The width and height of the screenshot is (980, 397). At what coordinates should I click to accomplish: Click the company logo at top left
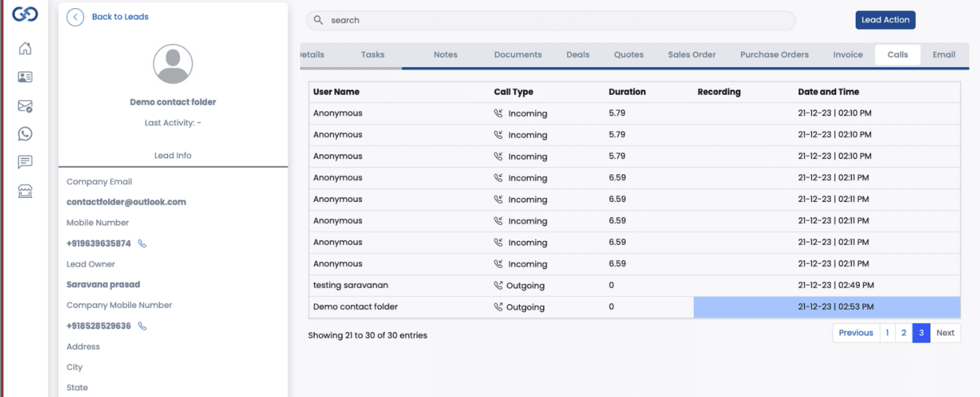click(x=25, y=14)
